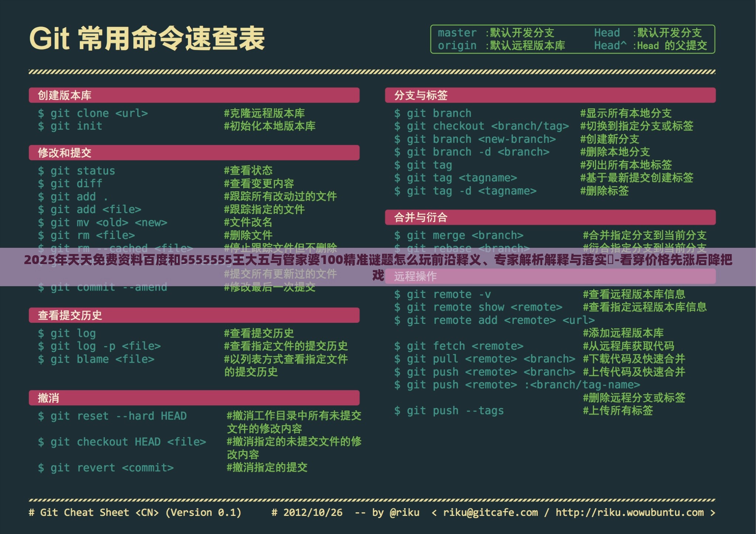Click the "$ git mv <old> <new>" command
Viewport: 756px width, 534px height.
(x=103, y=223)
